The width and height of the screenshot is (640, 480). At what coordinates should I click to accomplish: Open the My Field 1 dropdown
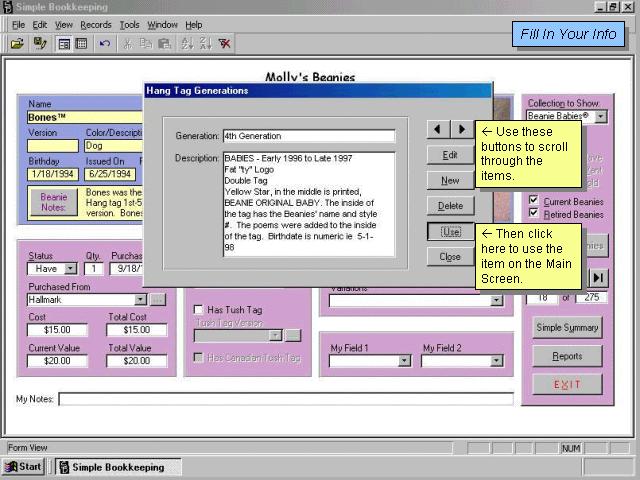tap(404, 361)
